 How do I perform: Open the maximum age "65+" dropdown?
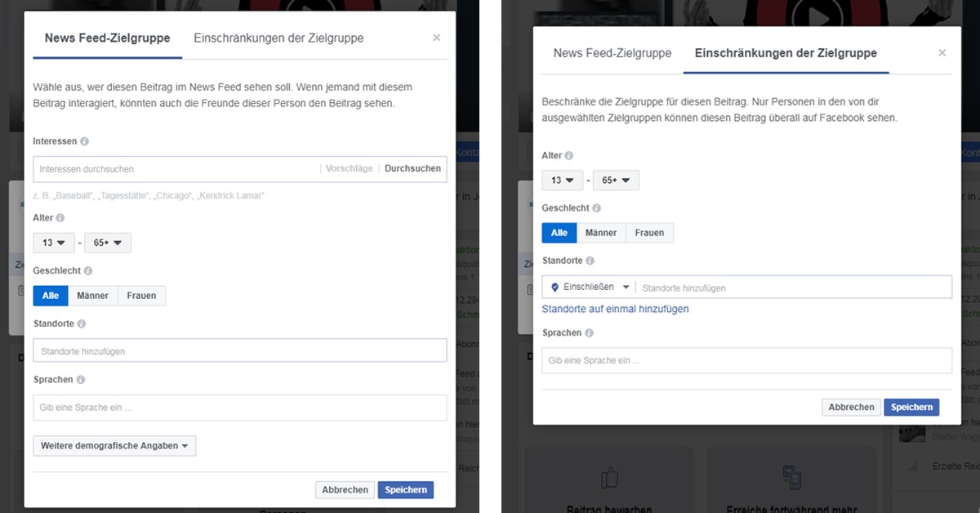click(107, 242)
